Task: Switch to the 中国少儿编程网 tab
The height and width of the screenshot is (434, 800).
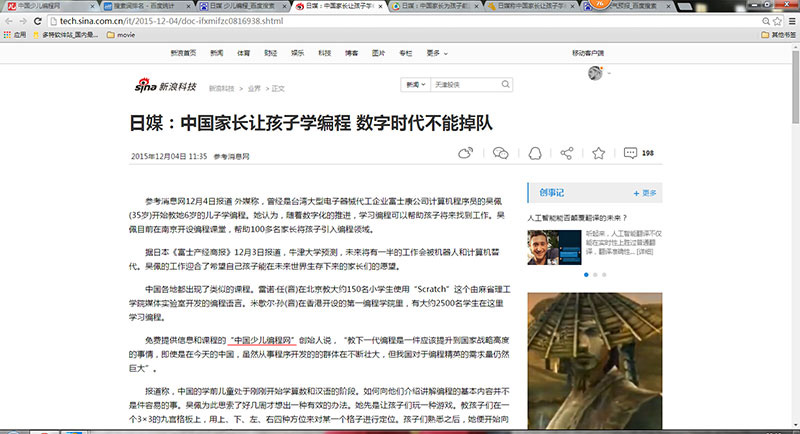Action: (49, 6)
